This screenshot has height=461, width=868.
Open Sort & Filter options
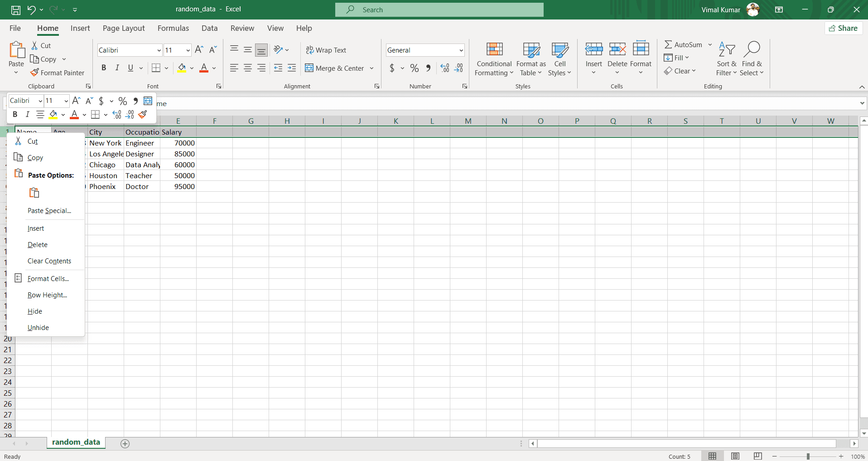coord(726,58)
